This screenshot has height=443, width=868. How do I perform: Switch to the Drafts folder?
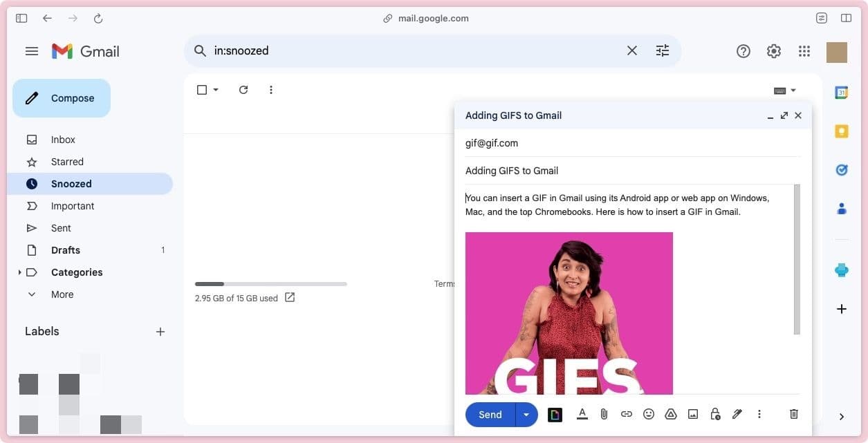[65, 249]
